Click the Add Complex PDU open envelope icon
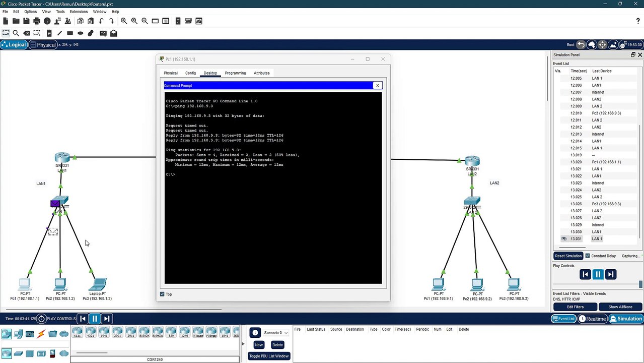 114,33
